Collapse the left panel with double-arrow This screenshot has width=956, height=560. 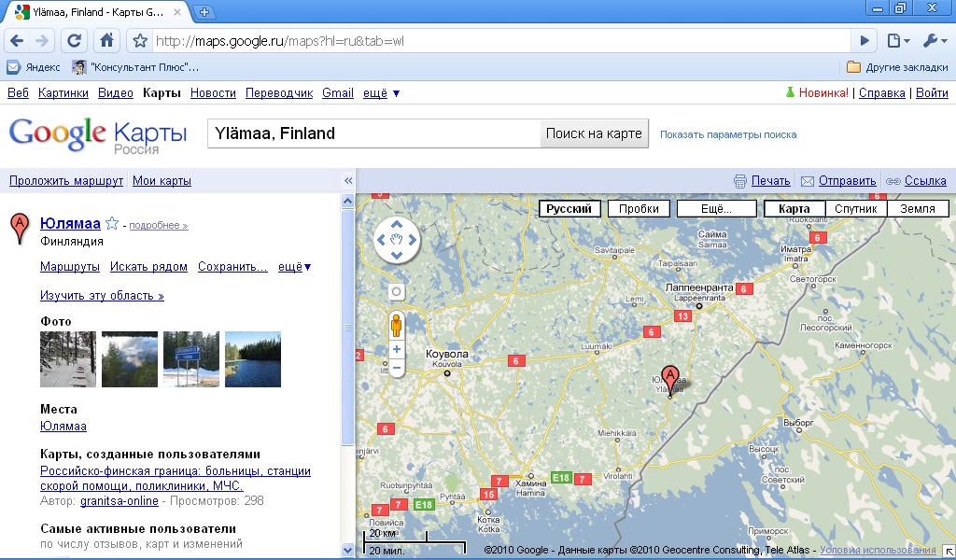point(348,181)
